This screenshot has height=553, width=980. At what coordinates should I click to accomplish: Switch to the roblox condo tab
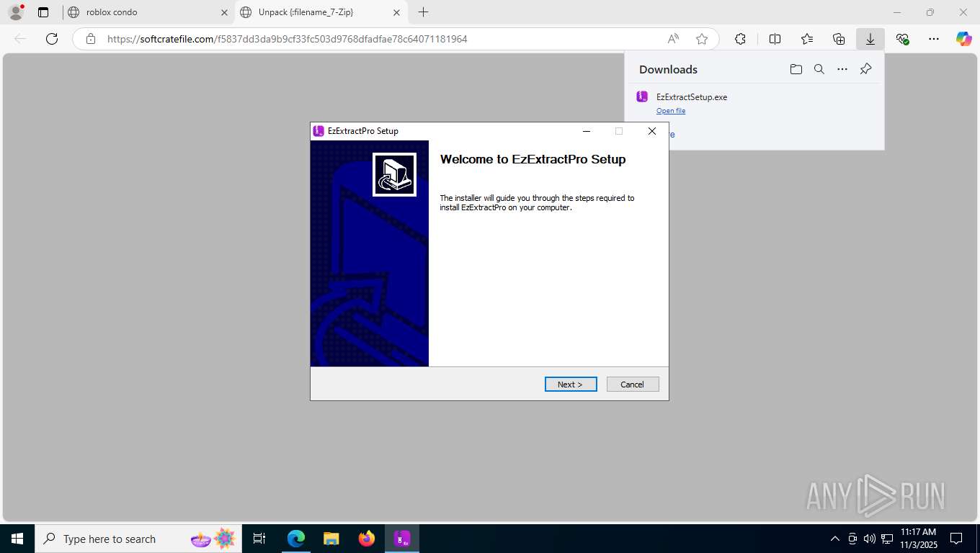(x=148, y=12)
